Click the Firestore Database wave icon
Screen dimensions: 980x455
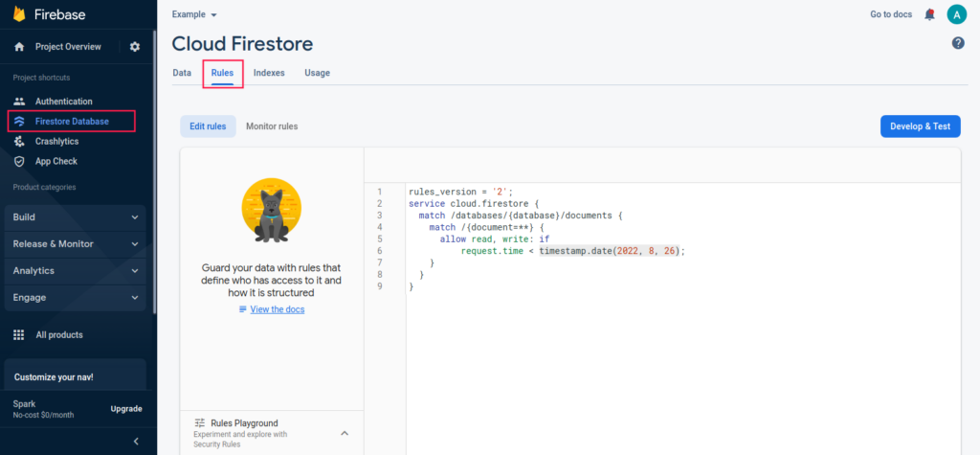(x=19, y=122)
